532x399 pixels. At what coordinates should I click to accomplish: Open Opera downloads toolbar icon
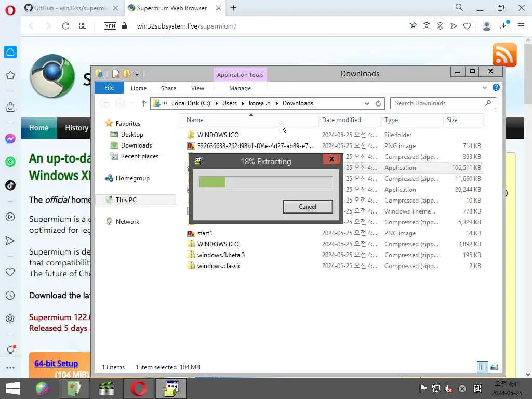tap(504, 26)
